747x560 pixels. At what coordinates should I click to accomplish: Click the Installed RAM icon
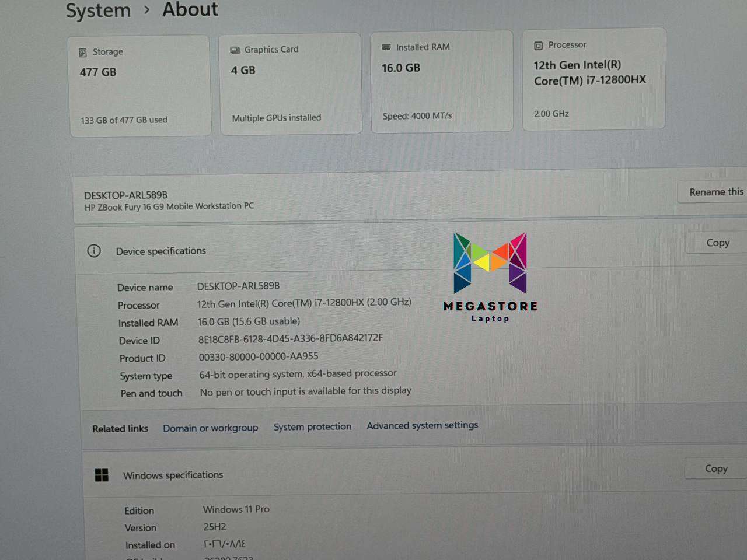(x=386, y=47)
